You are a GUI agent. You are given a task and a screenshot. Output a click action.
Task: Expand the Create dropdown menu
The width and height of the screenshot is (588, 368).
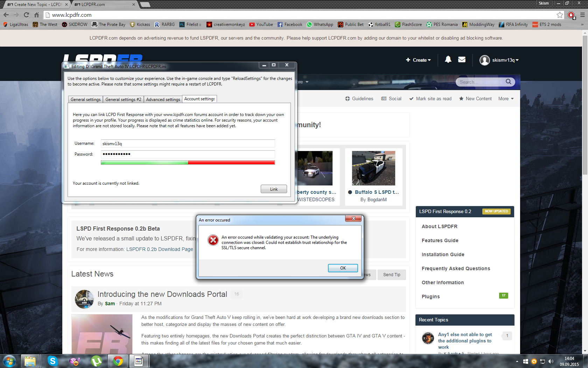tap(419, 60)
